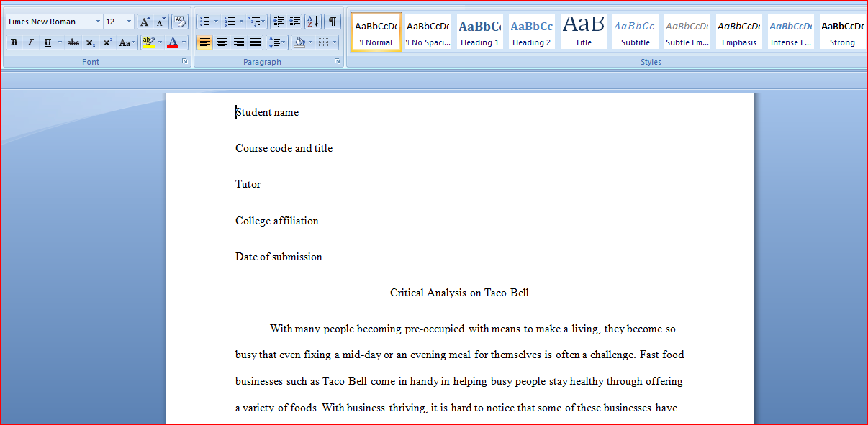This screenshot has width=868, height=425.
Task: Decrease paragraph indent
Action: coord(279,22)
